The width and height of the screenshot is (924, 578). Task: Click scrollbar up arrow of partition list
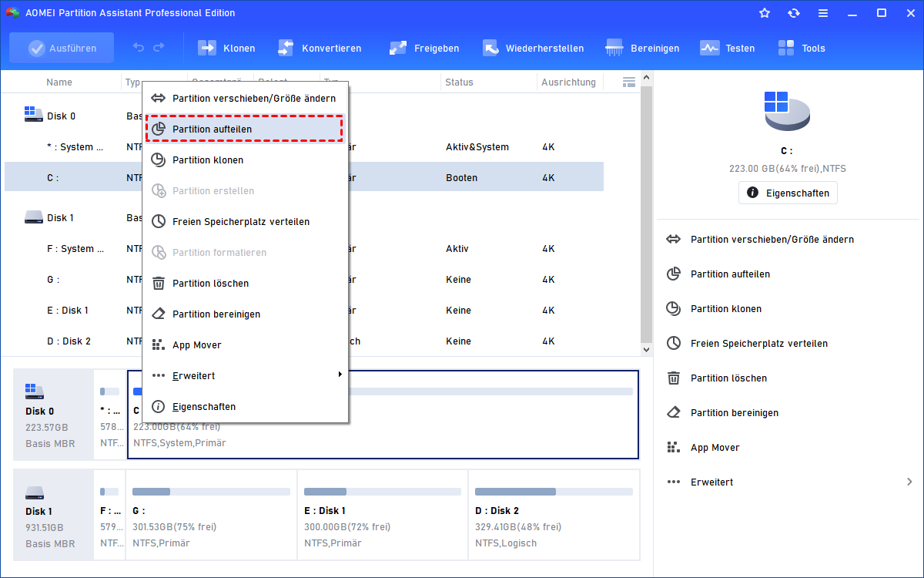pyautogui.click(x=647, y=79)
